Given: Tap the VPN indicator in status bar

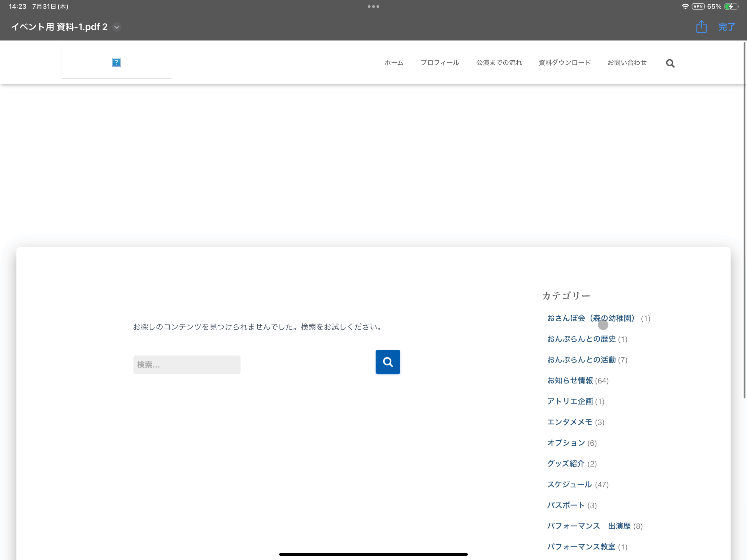Looking at the screenshot, I should coord(698,6).
